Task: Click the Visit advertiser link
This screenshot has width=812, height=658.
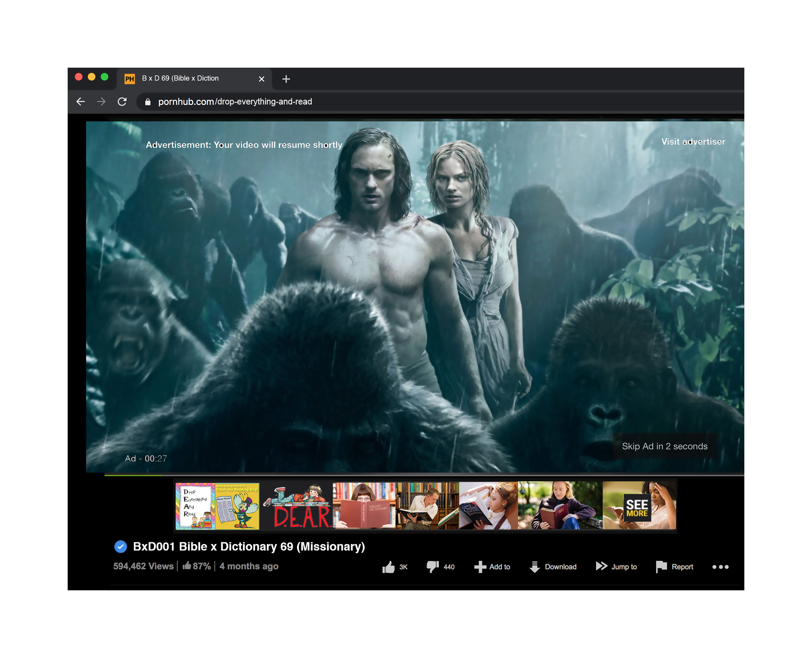Action: 693,142
